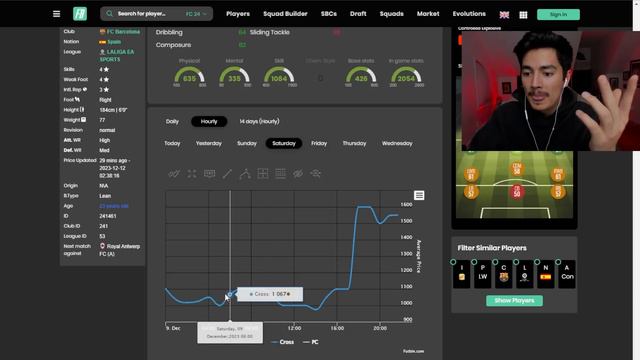This screenshot has width=640, height=360.
Task: Open the SBCs menu
Action: click(x=329, y=14)
